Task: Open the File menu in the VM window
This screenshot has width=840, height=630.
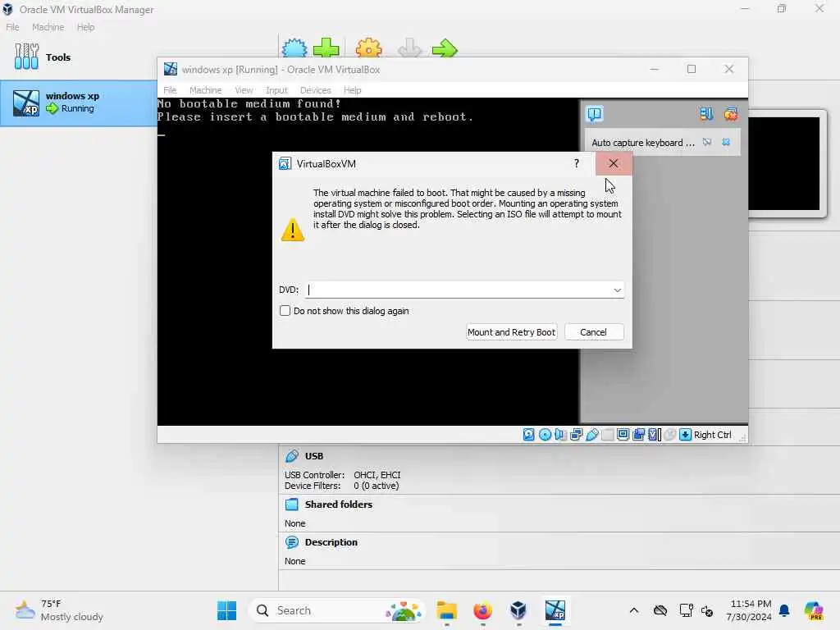Action: (x=170, y=90)
